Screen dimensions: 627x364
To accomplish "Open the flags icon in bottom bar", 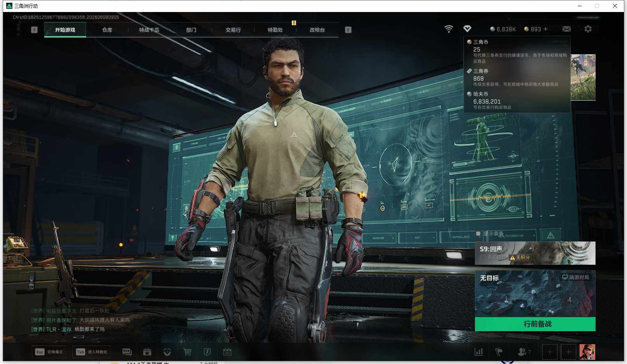I will click(499, 352).
